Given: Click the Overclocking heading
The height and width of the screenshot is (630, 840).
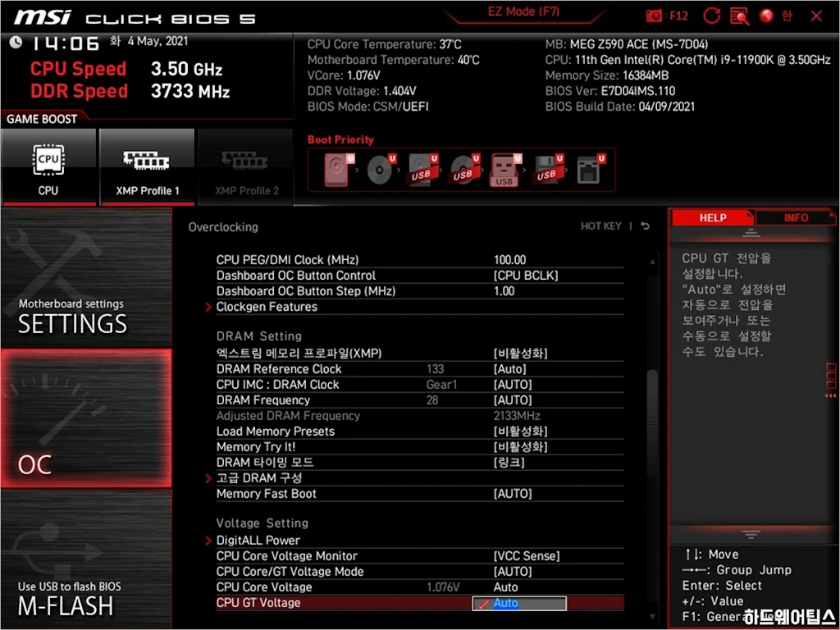Looking at the screenshot, I should pos(223,227).
